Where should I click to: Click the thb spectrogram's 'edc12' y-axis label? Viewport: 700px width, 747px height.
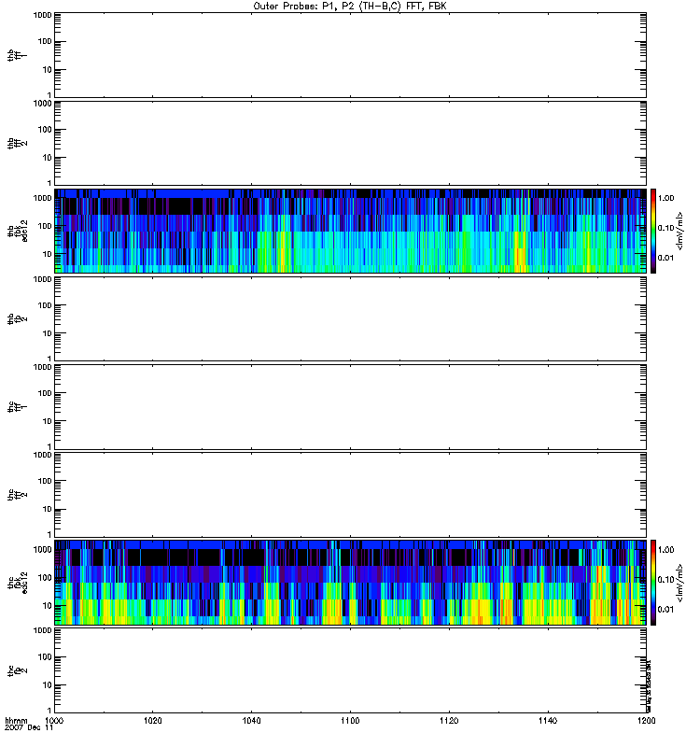point(23,231)
